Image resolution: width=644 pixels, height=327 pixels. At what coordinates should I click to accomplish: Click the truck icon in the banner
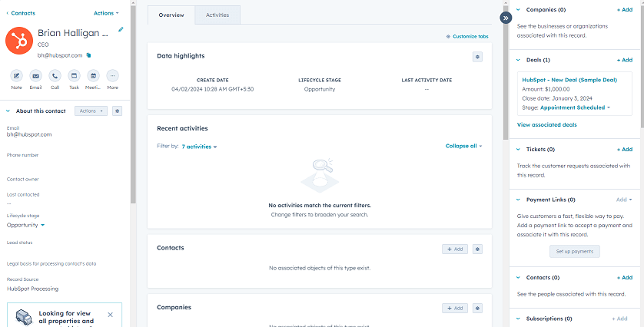(24, 317)
